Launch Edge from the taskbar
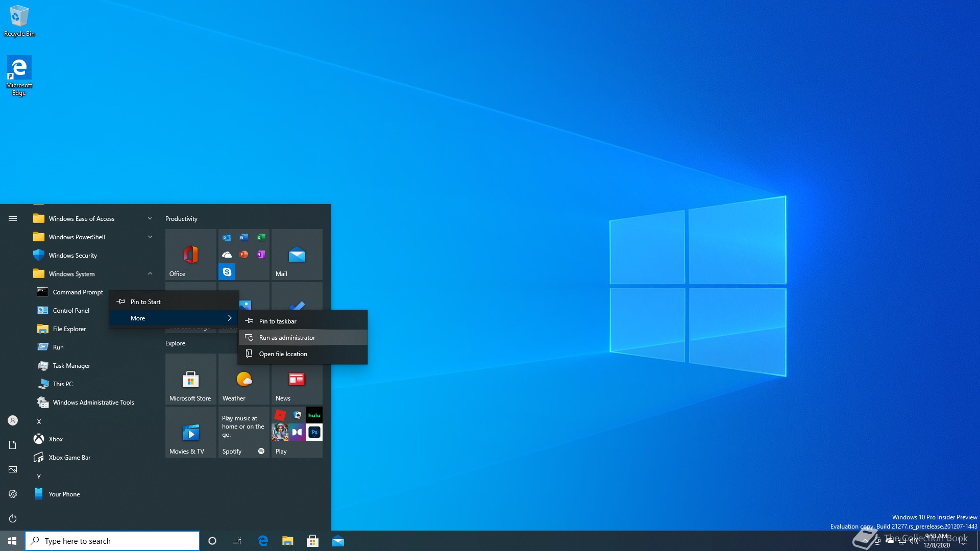The image size is (980, 551). pyautogui.click(x=263, y=541)
